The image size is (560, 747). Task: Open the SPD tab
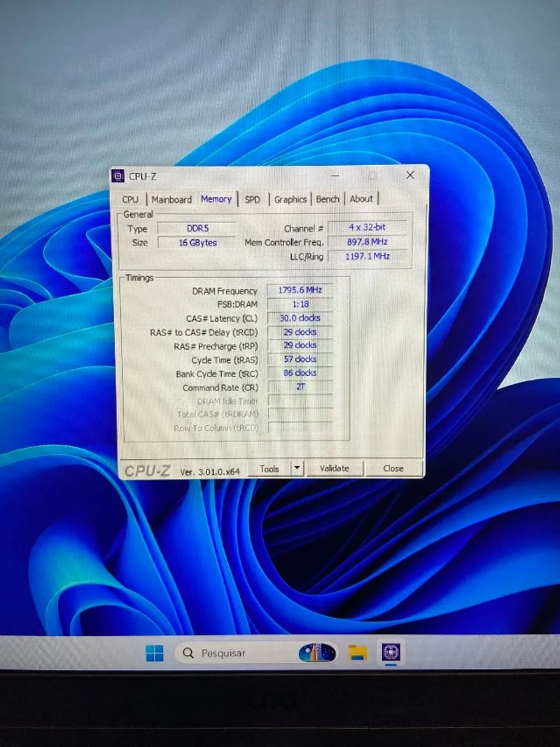(253, 200)
